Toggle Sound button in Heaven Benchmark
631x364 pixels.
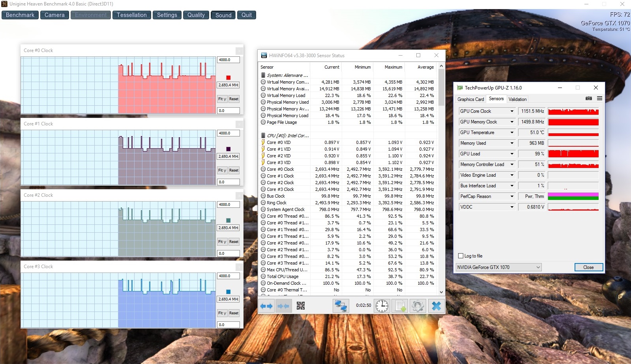coord(223,15)
